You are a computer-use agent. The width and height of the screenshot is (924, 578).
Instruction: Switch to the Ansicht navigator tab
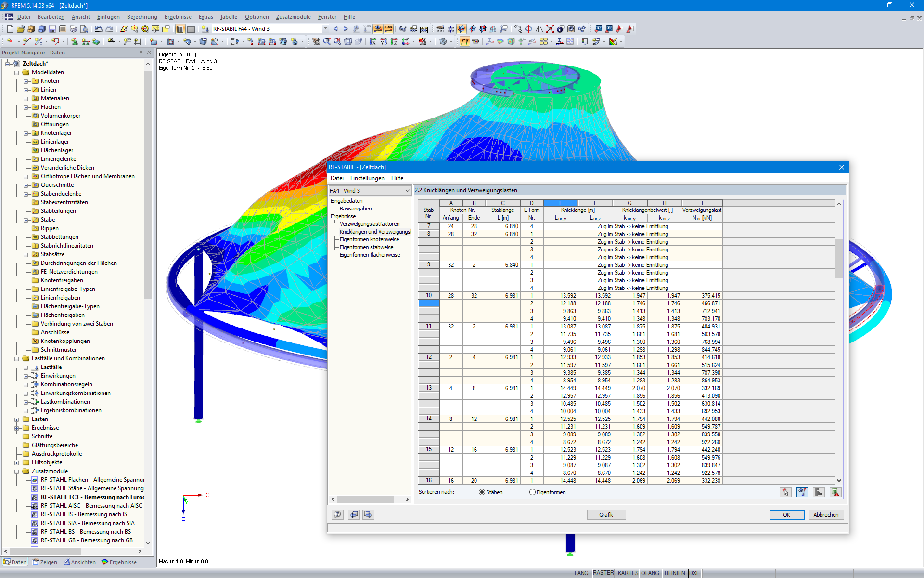[79, 562]
